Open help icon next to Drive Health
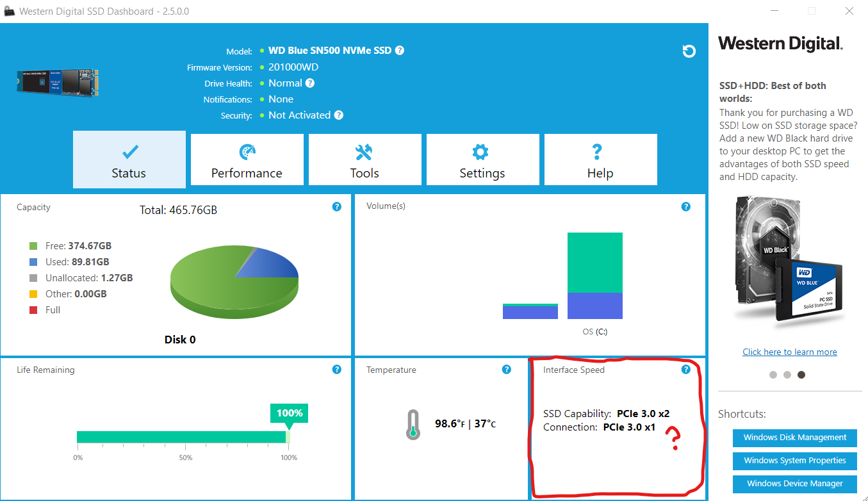Screen dimensions: 868x501 click(x=310, y=83)
